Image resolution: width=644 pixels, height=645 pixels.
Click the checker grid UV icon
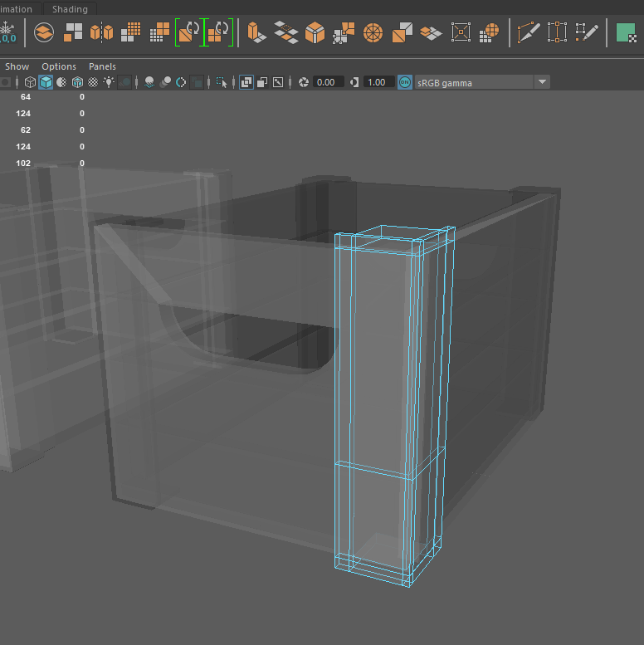[x=129, y=33]
